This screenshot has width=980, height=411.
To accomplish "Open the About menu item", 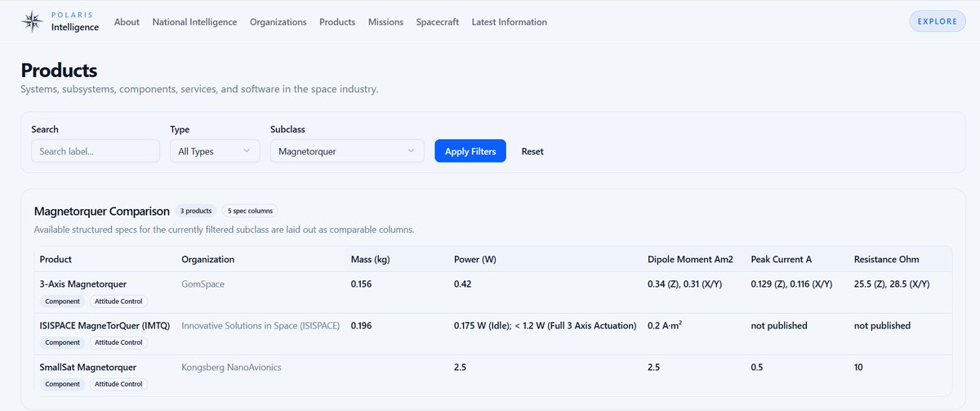I will [x=127, y=22].
